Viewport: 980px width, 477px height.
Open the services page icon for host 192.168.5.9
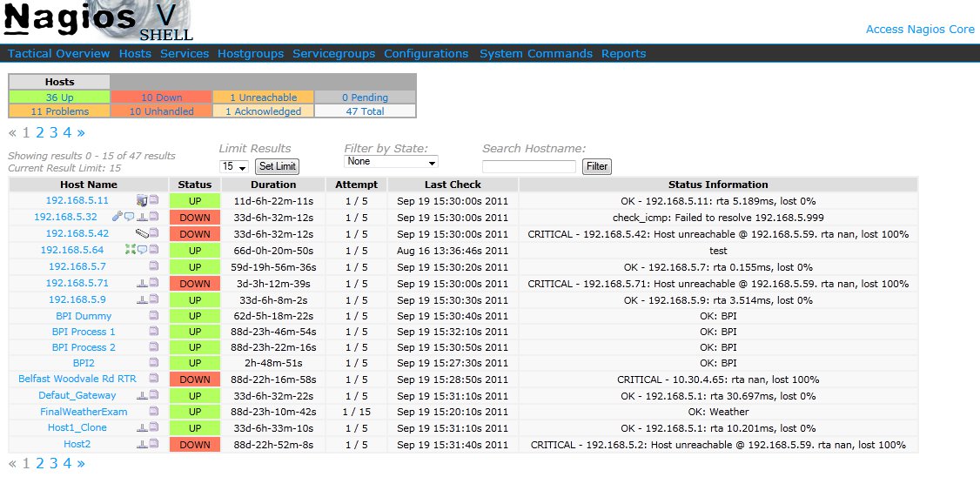(154, 299)
